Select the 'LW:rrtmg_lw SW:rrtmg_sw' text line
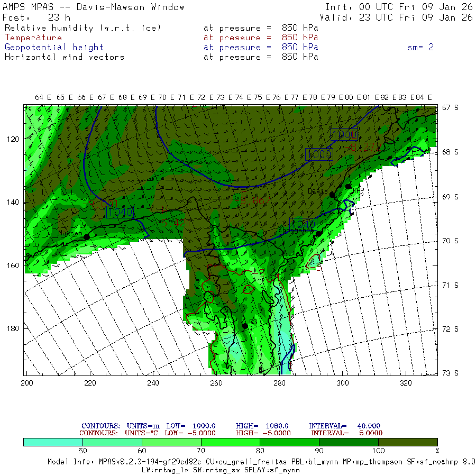This screenshot has width=476, height=476. click(x=221, y=470)
